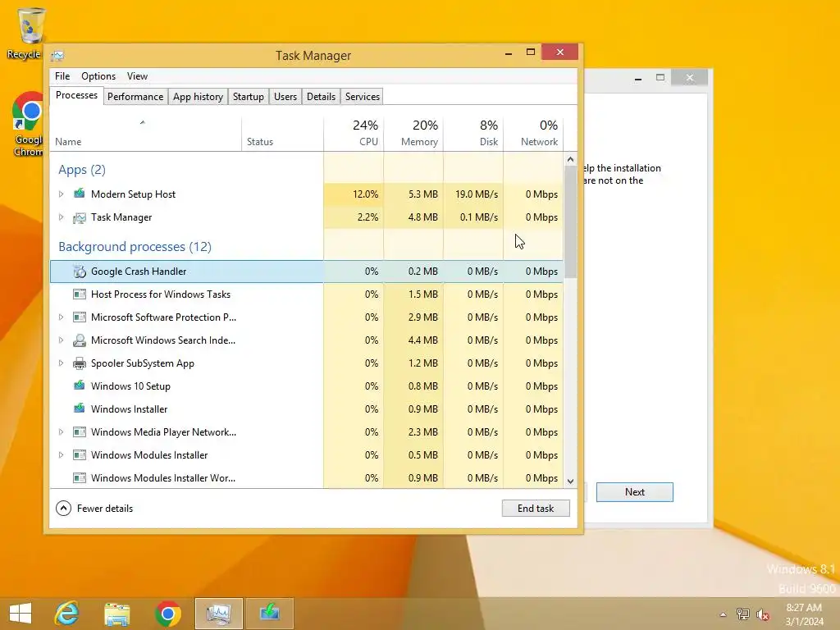Click the Task Manager taskbar button
840x630 pixels.
pyautogui.click(x=218, y=614)
